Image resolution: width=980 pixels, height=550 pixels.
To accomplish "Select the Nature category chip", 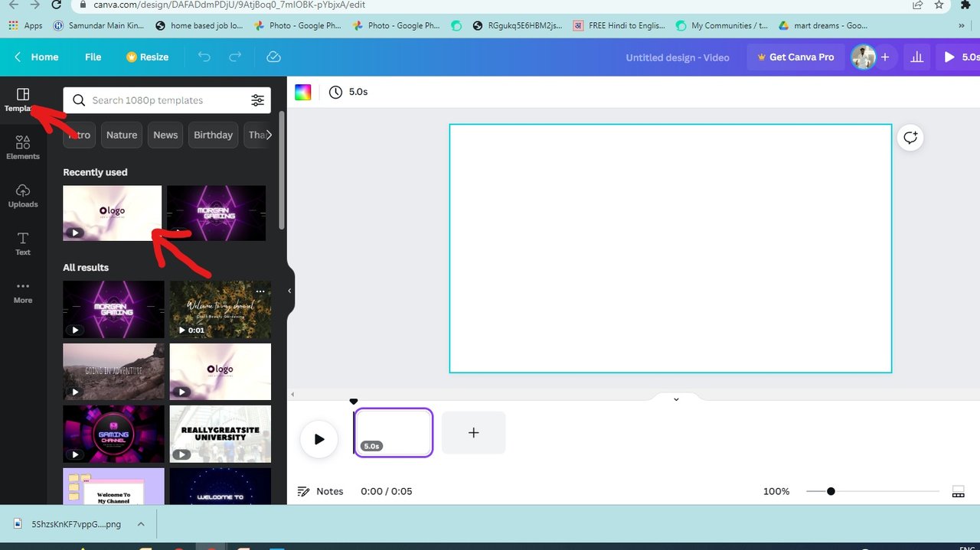I will (122, 135).
